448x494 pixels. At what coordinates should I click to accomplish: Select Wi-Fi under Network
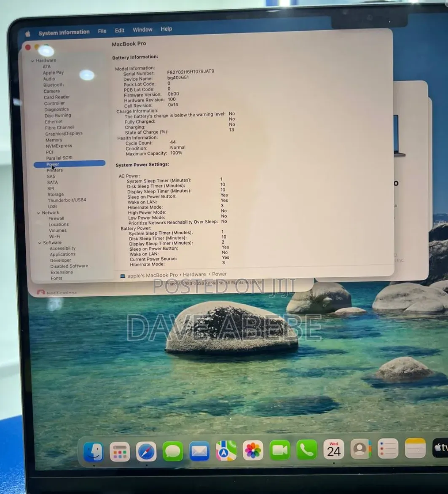[x=54, y=236]
